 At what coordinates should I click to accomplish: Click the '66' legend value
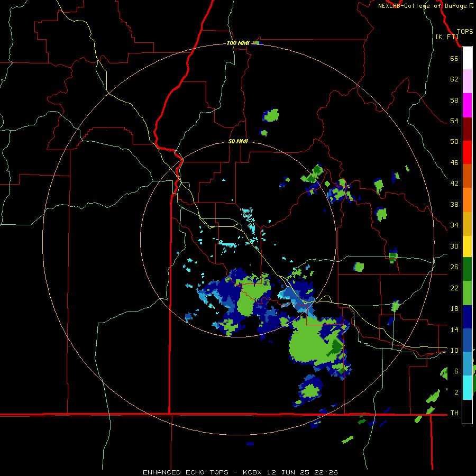click(x=454, y=59)
